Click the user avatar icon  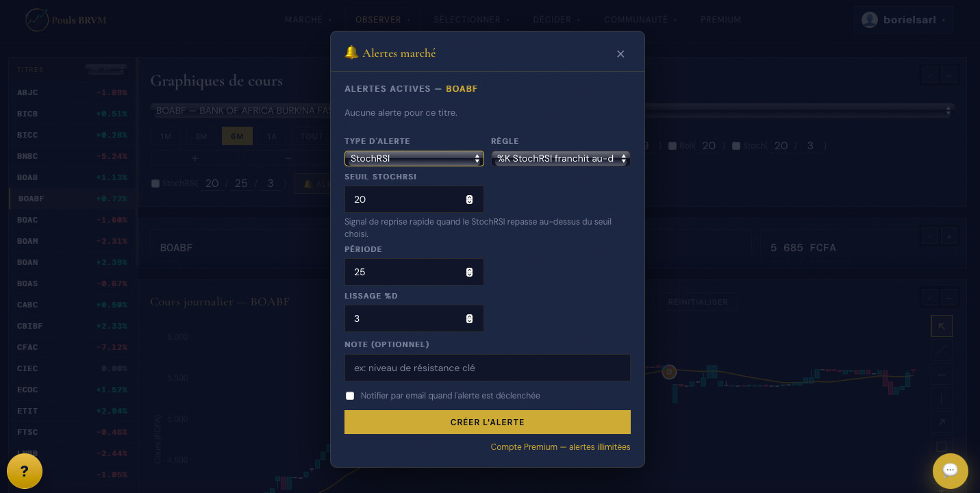click(870, 20)
